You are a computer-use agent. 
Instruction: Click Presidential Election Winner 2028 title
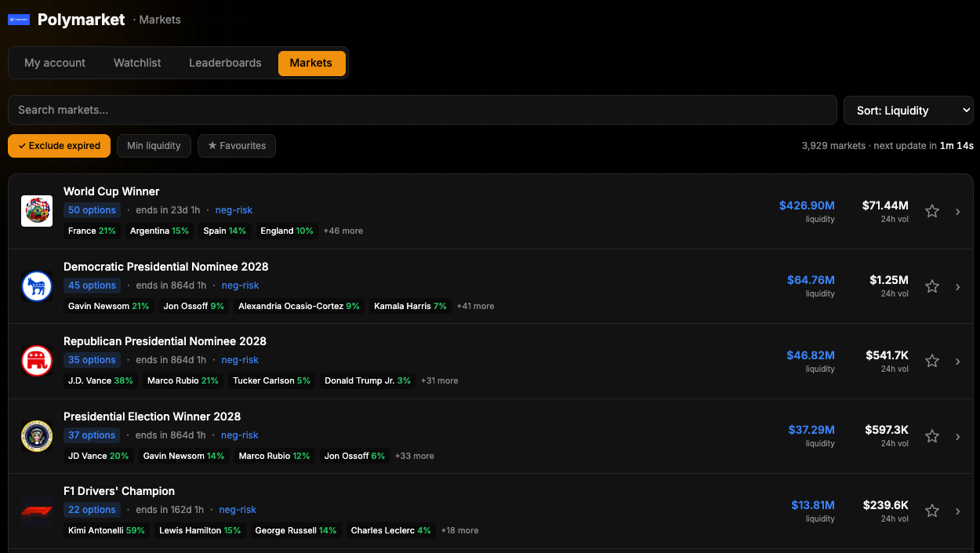(152, 417)
